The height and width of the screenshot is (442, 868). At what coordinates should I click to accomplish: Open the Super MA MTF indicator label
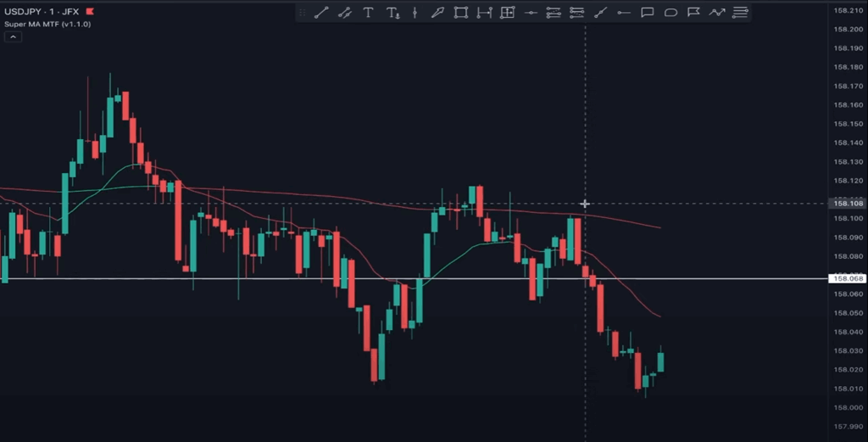tap(47, 24)
